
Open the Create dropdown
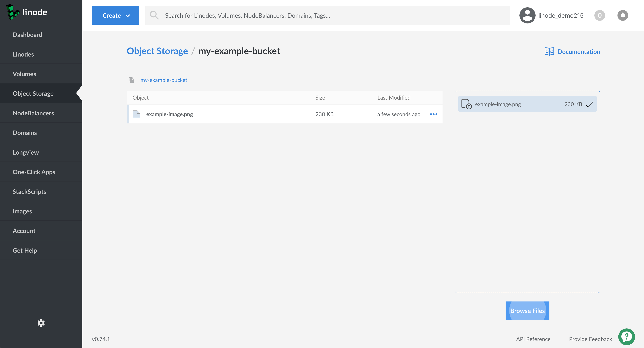pyautogui.click(x=115, y=16)
